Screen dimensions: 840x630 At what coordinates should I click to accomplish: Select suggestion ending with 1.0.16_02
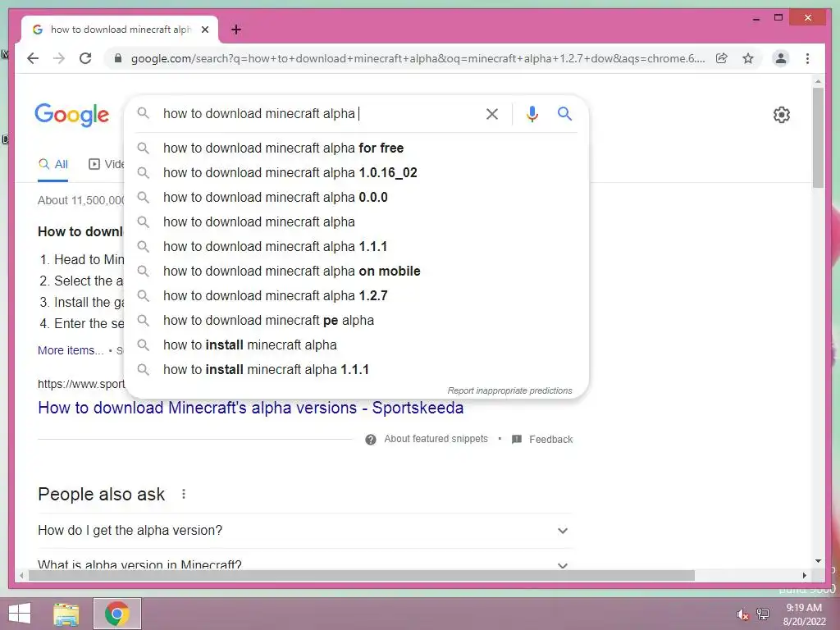tap(356, 172)
